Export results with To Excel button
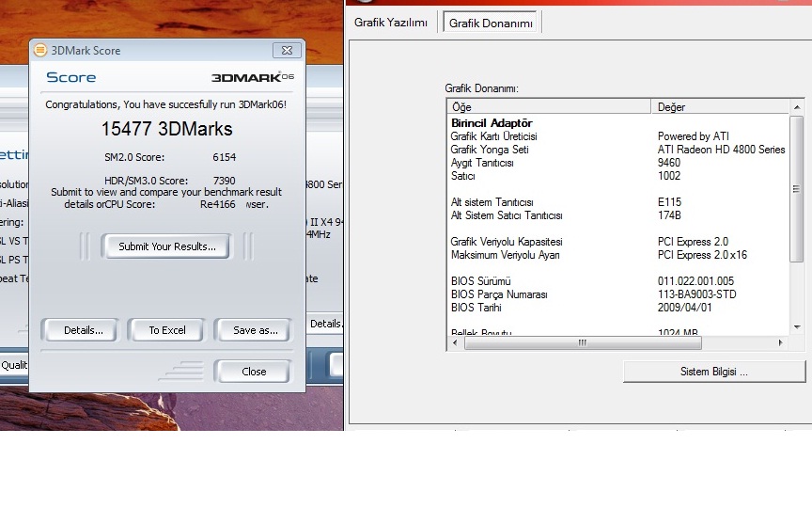 point(166,330)
